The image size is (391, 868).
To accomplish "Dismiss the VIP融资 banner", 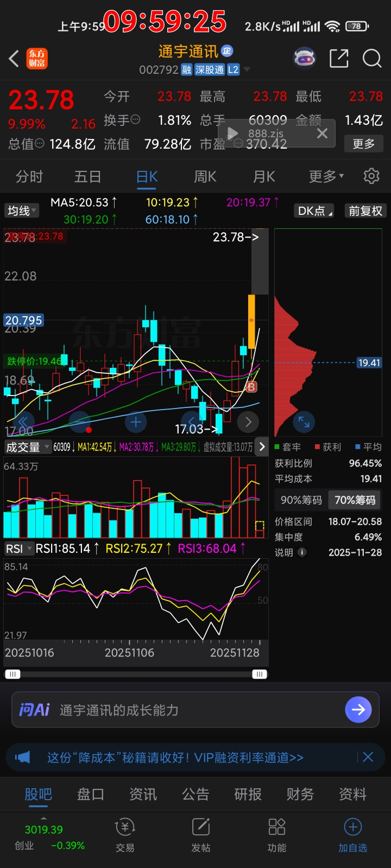I will [368, 757].
